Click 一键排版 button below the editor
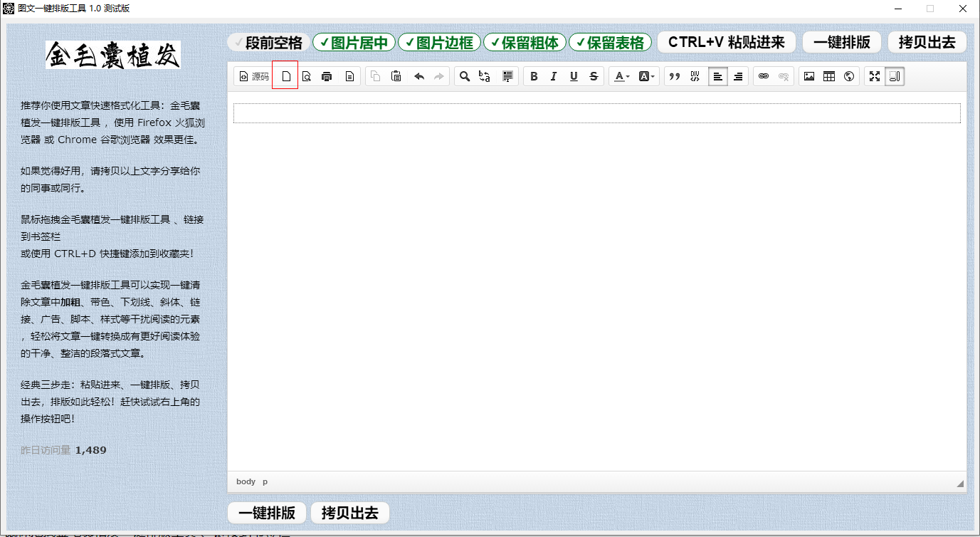980x537 pixels. 267,513
